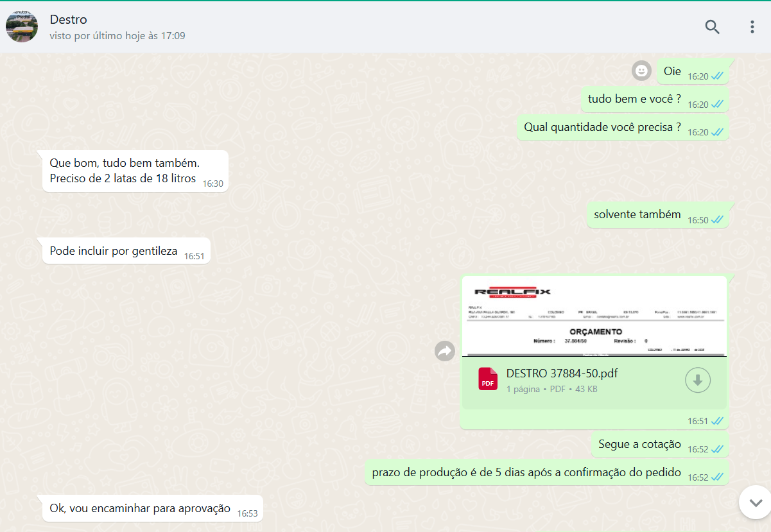Click the 'solvente também' message bubble
This screenshot has width=771, height=532.
pos(637,215)
